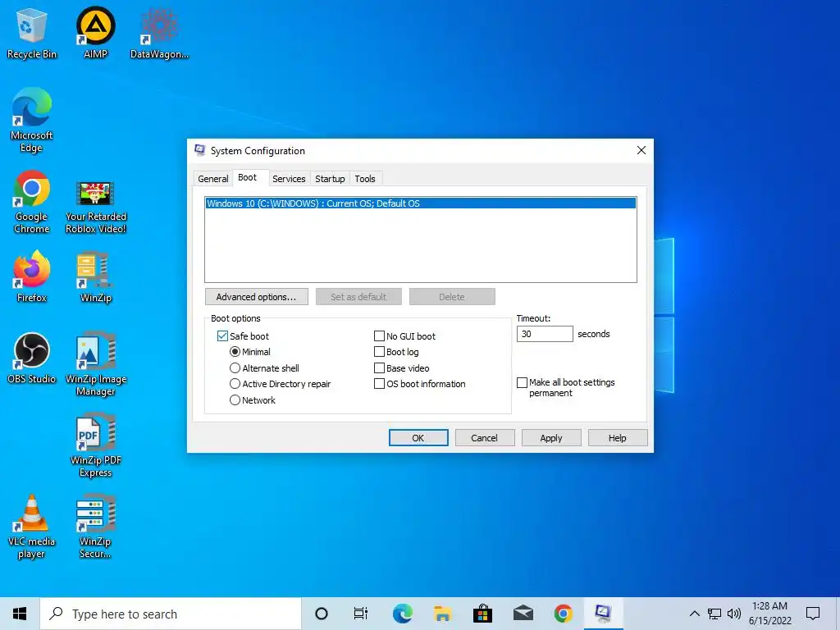Click the Advanced options button

256,297
